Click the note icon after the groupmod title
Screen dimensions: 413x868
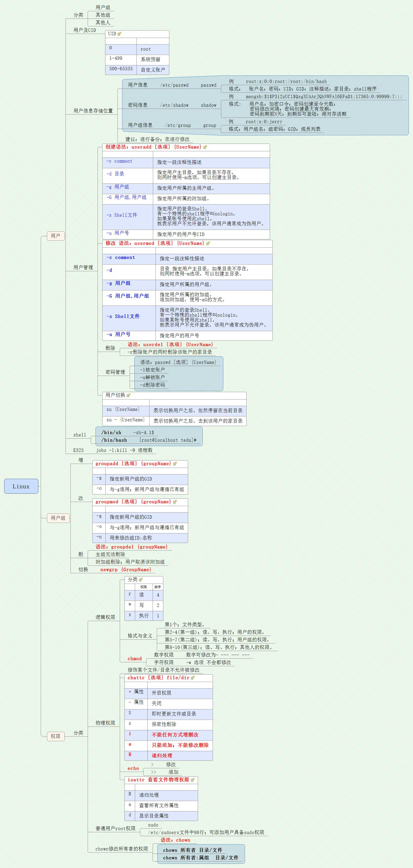[175, 502]
